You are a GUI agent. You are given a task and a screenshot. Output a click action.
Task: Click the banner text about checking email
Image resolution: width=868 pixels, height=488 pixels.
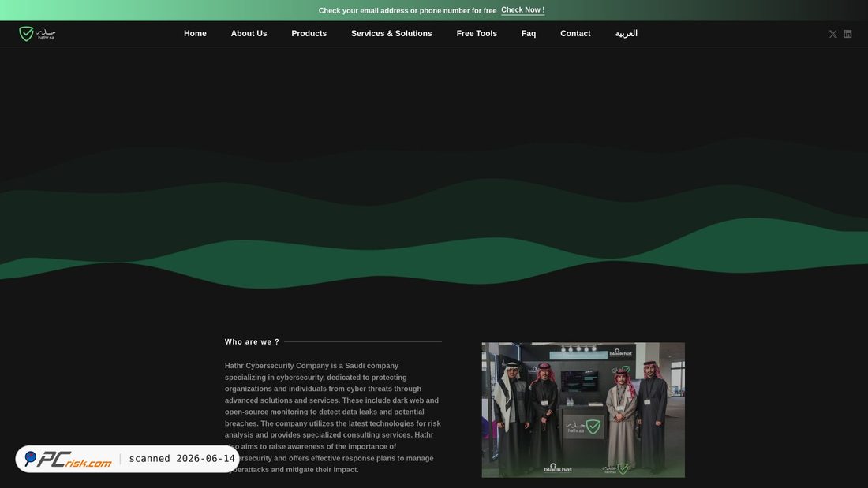407,10
